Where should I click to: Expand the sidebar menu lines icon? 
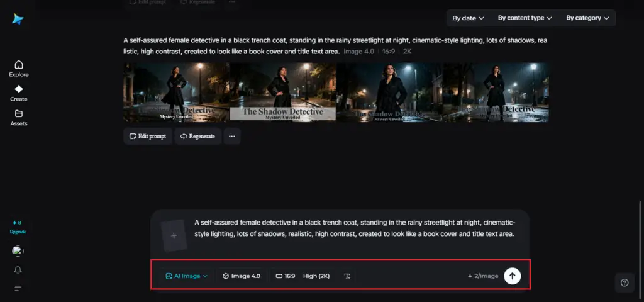click(18, 289)
